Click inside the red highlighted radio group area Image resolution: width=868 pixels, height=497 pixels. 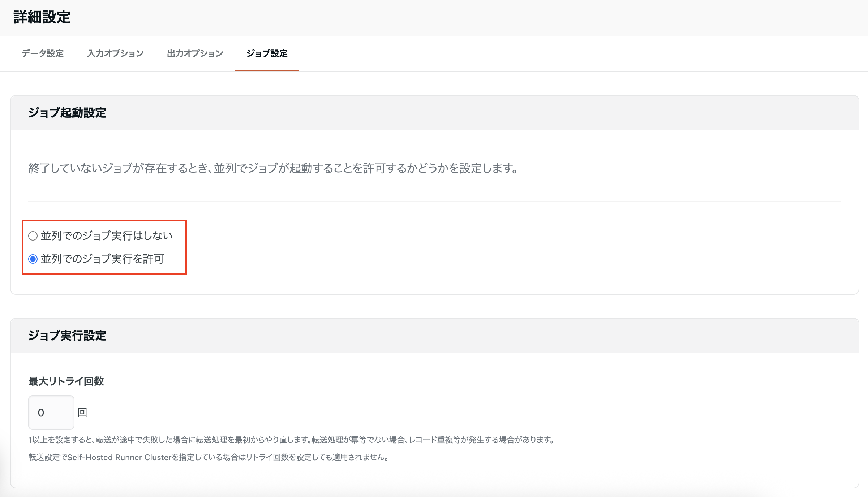[104, 247]
